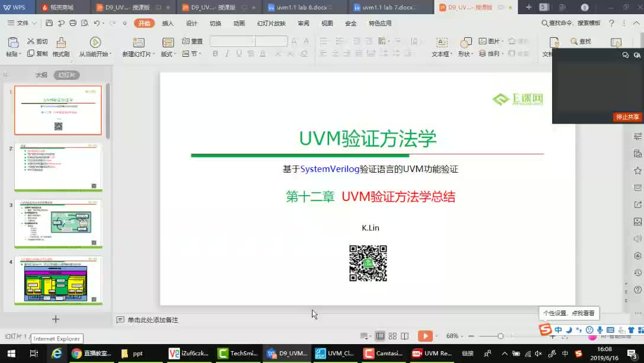Click the Save icon in quick access toolbar

(49, 24)
